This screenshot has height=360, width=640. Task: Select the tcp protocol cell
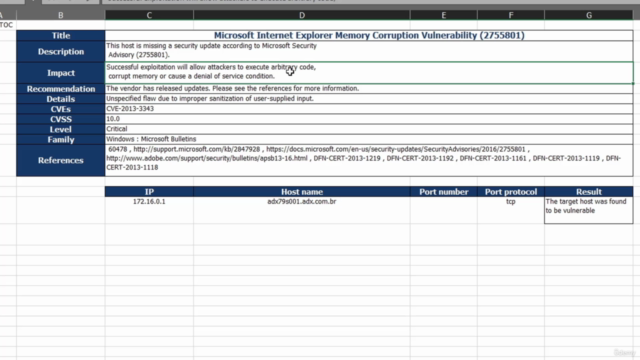(511, 210)
